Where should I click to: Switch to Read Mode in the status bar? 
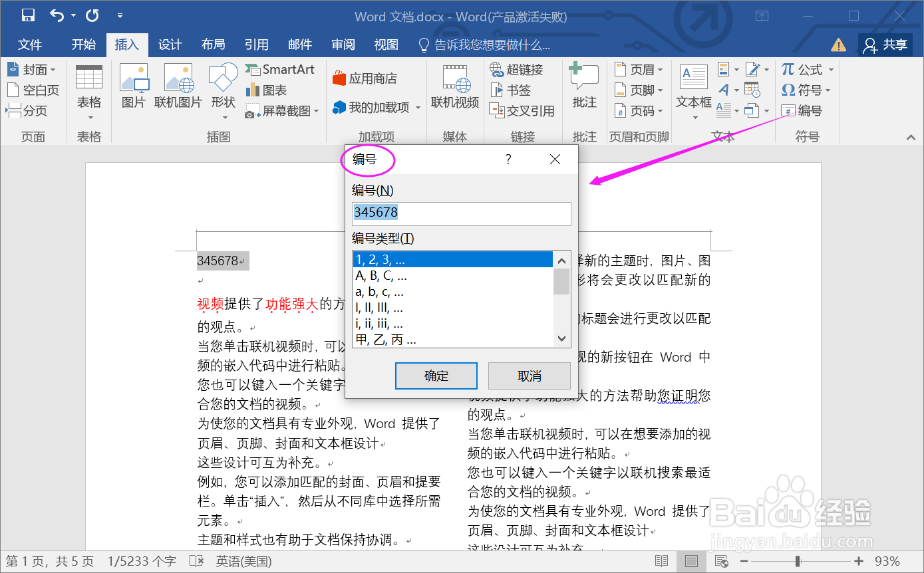(x=662, y=560)
